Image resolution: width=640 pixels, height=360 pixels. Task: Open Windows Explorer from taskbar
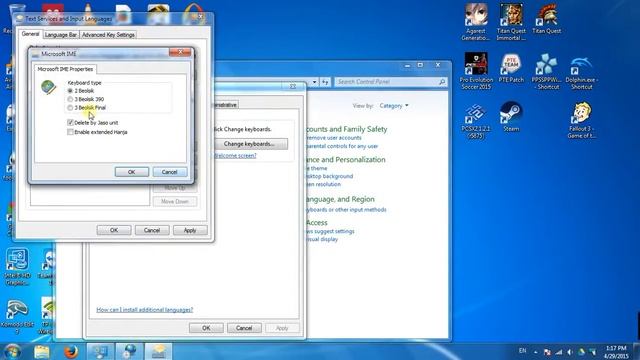[x=42, y=352]
